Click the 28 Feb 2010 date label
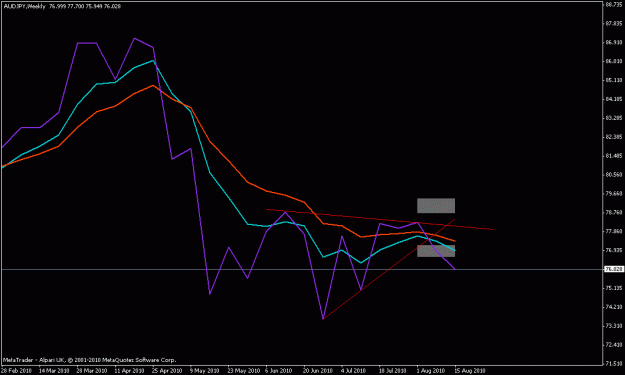This screenshot has width=625, height=375. tap(16, 371)
